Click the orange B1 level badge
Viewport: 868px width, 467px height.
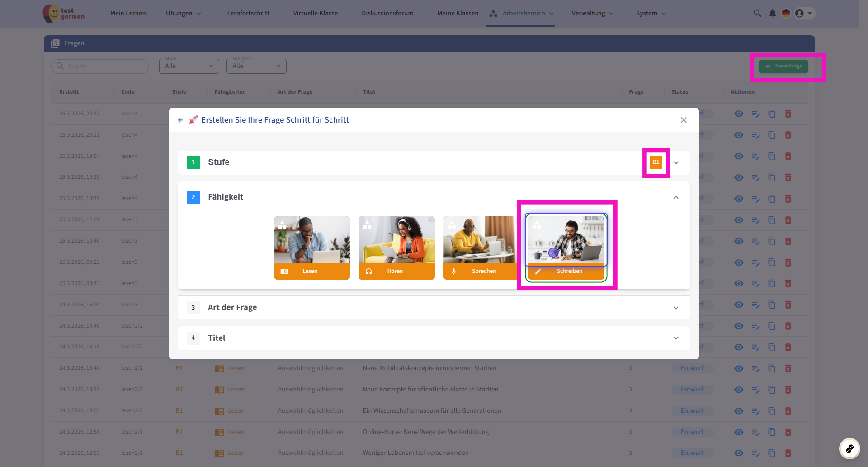point(656,162)
